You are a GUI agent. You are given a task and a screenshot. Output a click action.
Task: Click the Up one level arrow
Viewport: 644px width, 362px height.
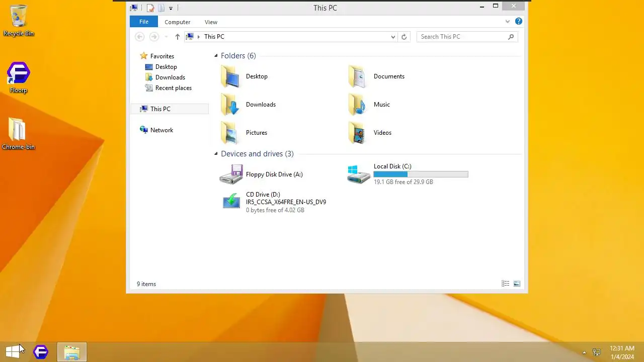(177, 37)
